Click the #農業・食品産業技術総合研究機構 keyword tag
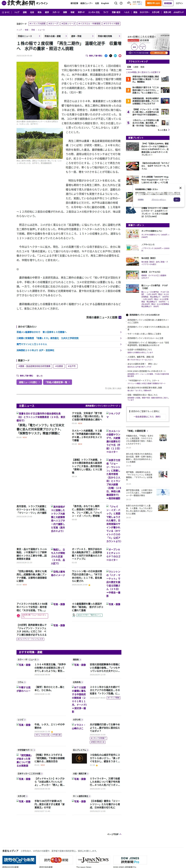The height and width of the screenshot is (868, 186). coord(34,366)
